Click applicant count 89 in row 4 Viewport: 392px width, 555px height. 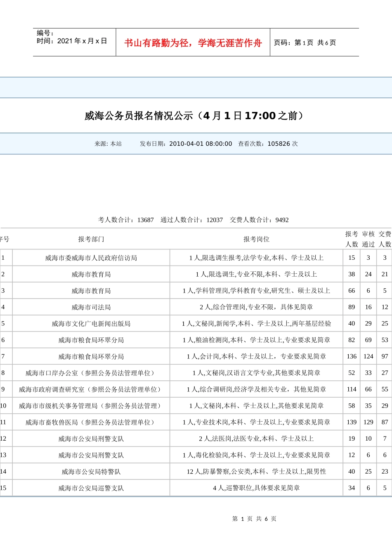click(x=352, y=307)
